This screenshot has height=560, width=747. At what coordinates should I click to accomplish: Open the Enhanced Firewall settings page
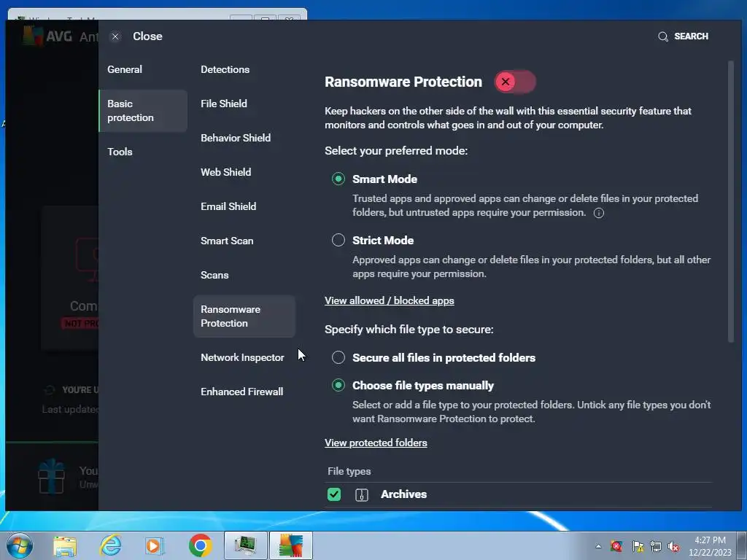coord(242,392)
